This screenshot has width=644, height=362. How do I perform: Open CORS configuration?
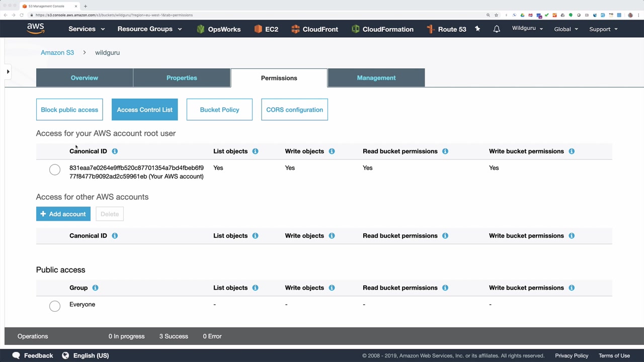point(294,110)
